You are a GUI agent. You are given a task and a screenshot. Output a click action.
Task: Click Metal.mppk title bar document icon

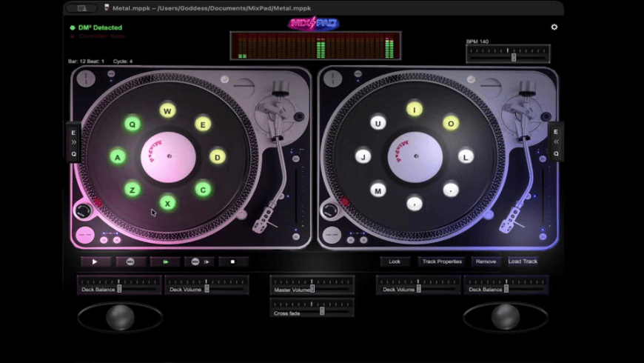[x=107, y=7]
